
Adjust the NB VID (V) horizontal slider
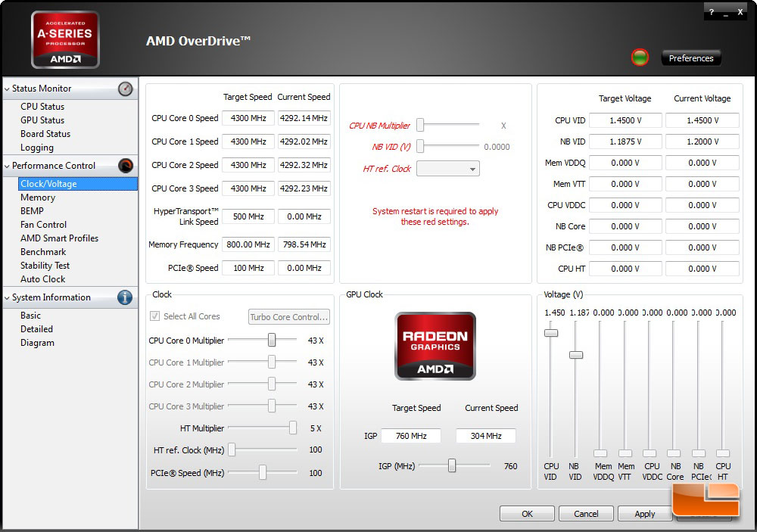pyautogui.click(x=420, y=146)
